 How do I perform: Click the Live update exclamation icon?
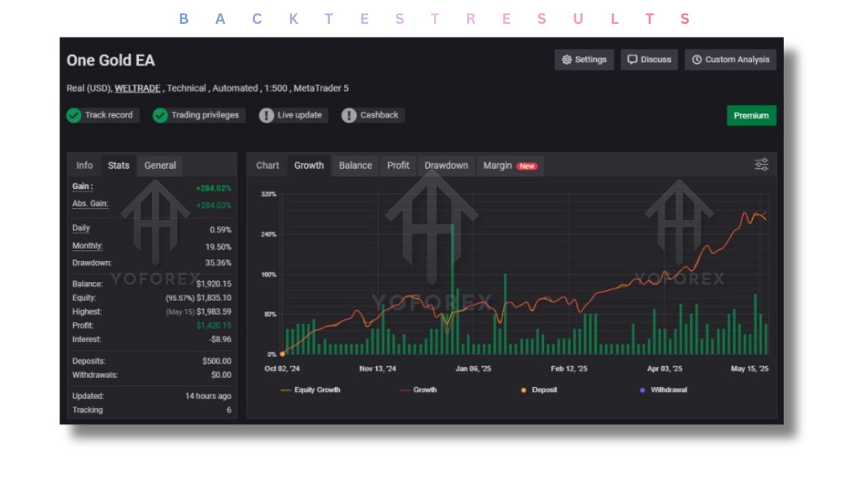267,115
